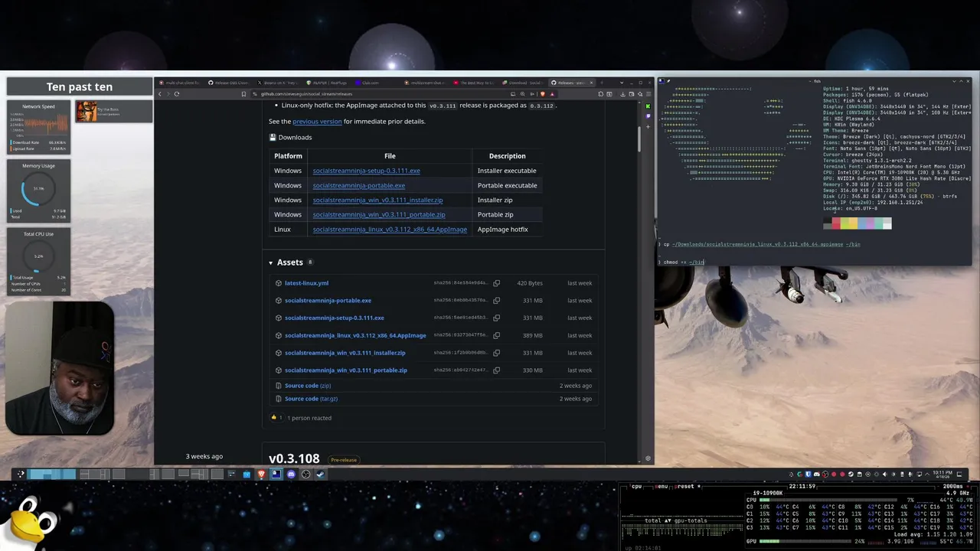
Task: Open the Discord icon in the system tray
Action: (x=817, y=474)
